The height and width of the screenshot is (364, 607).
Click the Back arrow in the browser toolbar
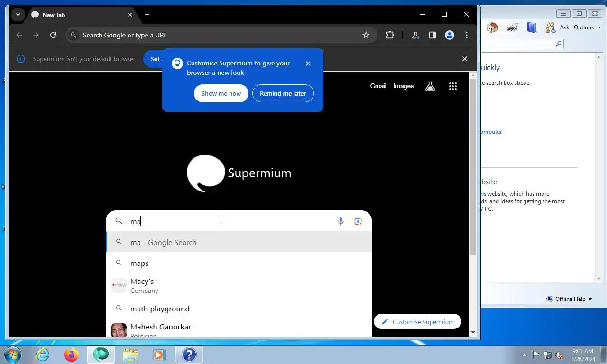[19, 35]
